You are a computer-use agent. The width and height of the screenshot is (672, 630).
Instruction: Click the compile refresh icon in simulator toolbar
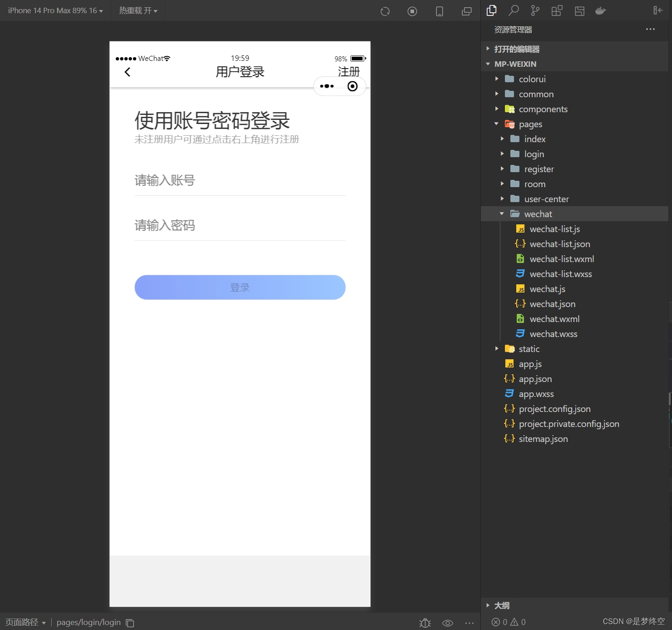click(x=385, y=11)
